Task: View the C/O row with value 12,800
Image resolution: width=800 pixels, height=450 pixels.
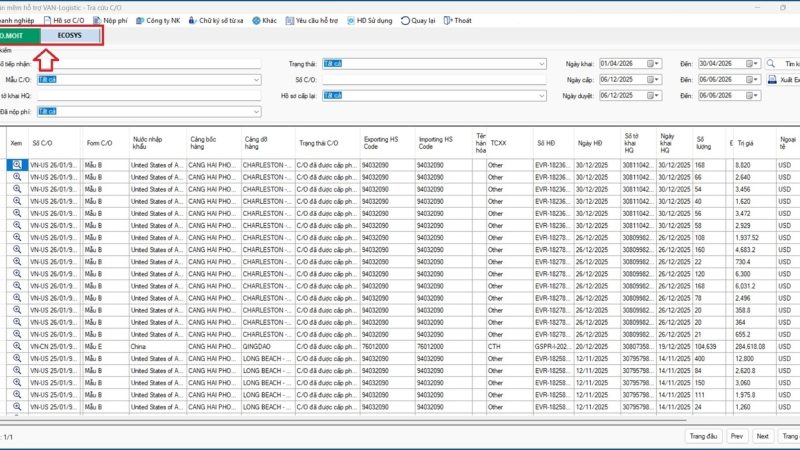Action: pos(17,358)
